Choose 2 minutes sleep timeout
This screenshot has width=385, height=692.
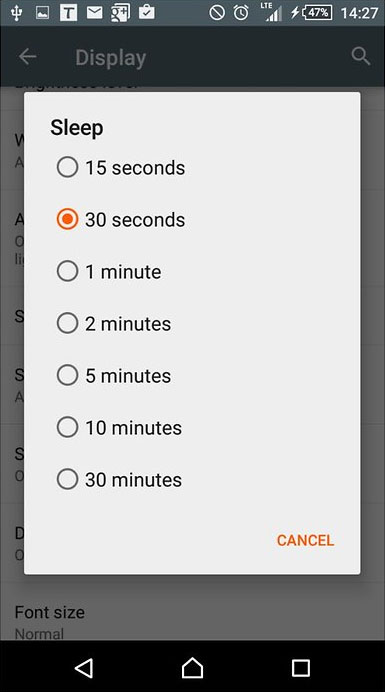[x=192, y=323]
